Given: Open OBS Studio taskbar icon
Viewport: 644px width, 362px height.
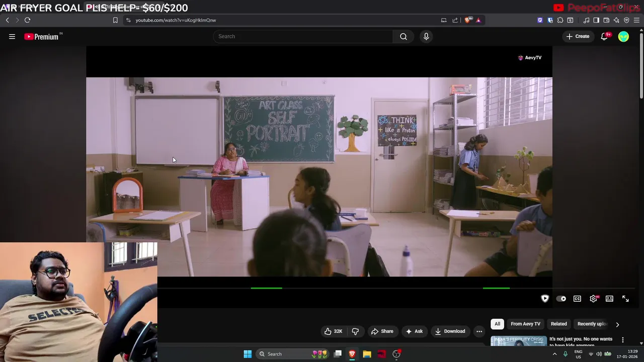Looking at the screenshot, I should tap(396, 354).
